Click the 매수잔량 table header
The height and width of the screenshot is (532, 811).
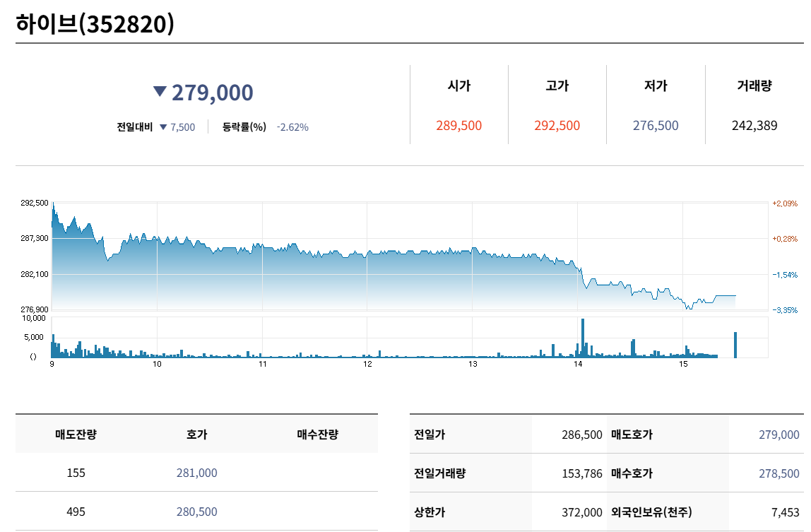[x=318, y=435]
